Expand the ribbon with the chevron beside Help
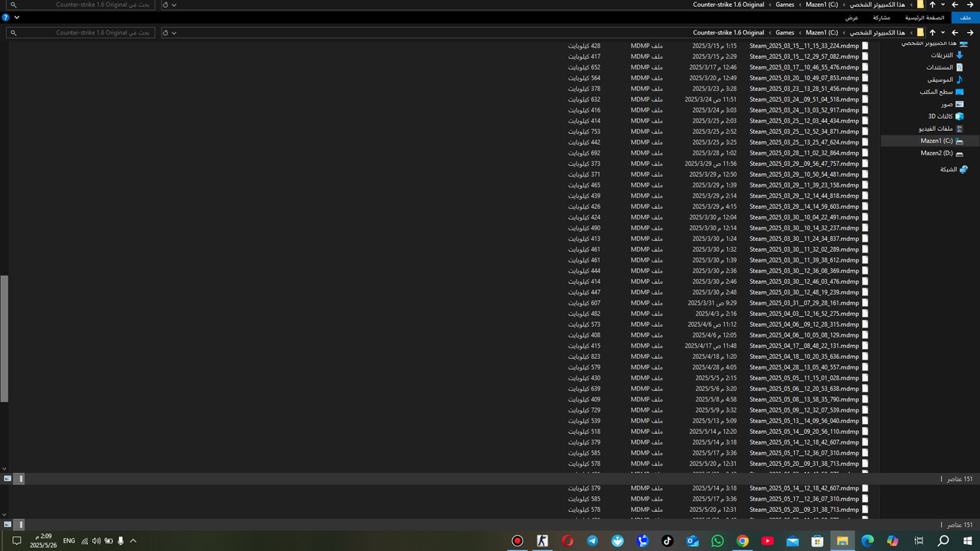980x551 pixels. 17,17
